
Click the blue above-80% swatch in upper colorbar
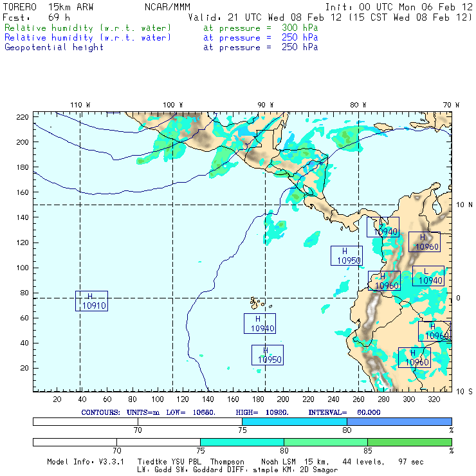(399, 421)
